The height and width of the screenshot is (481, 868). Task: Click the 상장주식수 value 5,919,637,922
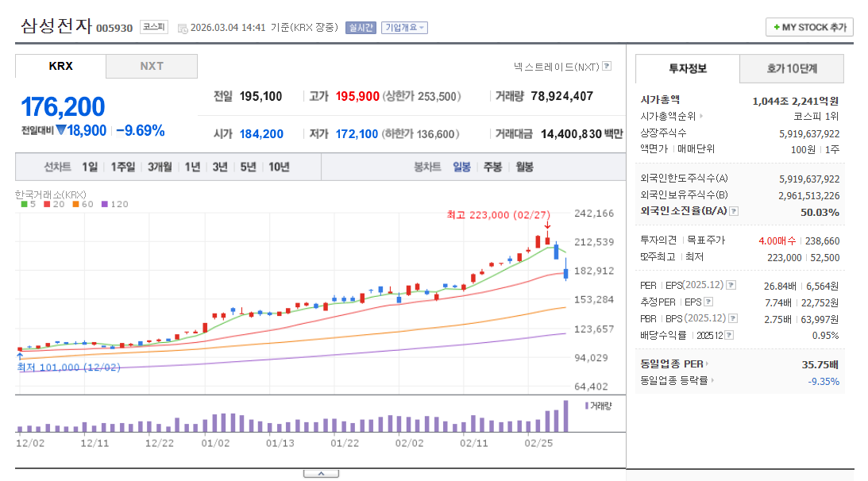point(809,134)
